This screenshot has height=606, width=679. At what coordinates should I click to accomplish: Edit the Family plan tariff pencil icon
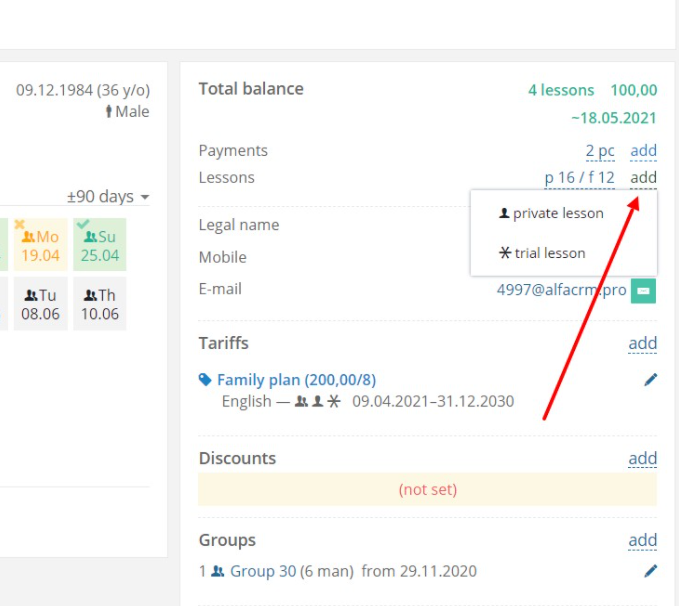click(x=650, y=379)
